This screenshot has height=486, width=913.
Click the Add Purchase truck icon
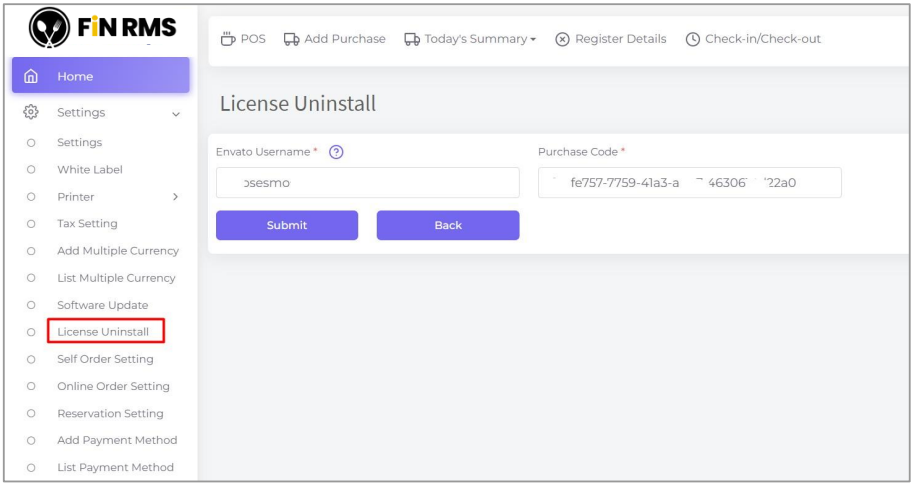(291, 39)
